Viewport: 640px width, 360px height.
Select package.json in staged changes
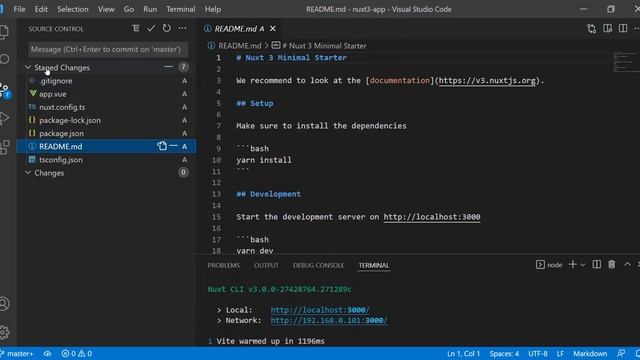(107, 133)
